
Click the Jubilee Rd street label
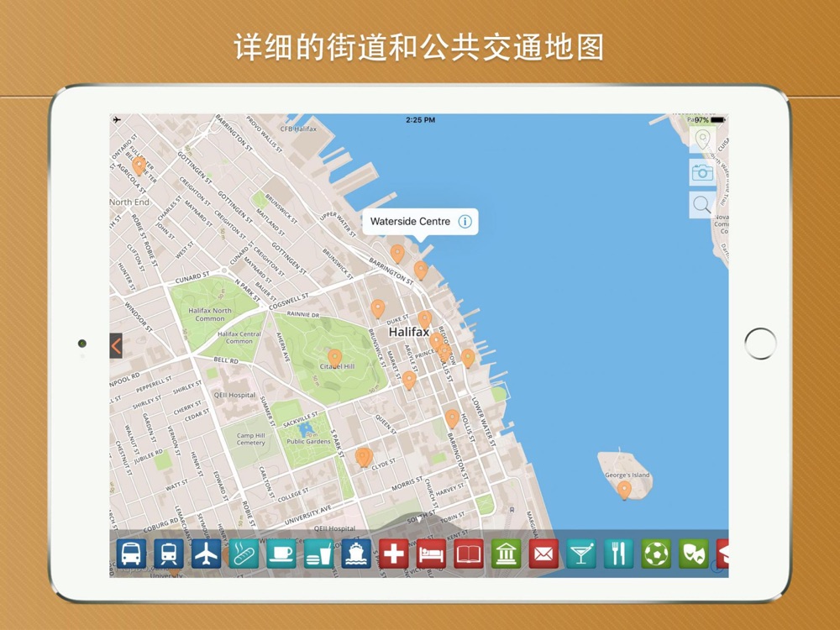(149, 455)
